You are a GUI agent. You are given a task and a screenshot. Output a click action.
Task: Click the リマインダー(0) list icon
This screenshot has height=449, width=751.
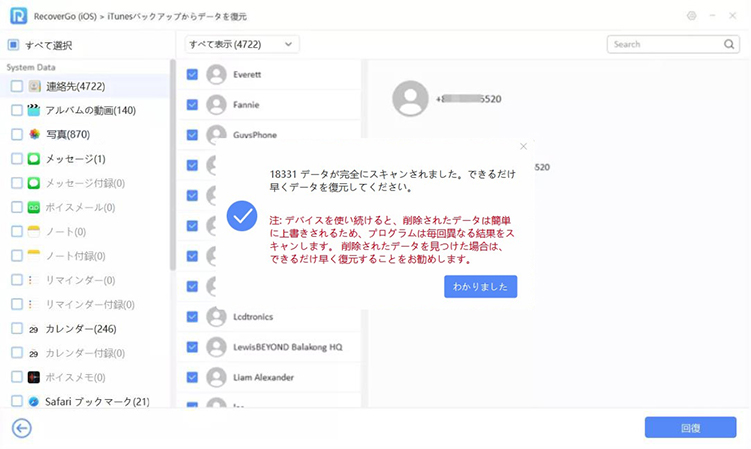click(x=33, y=280)
